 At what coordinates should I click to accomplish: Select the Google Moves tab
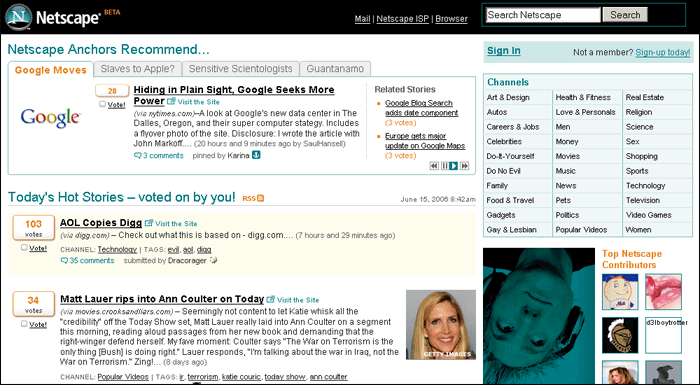click(50, 70)
